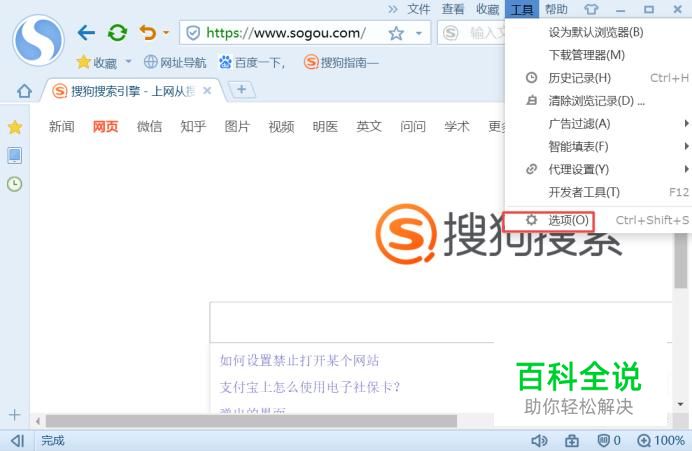Choose 下载管理器(M)
Viewport: 692px width, 451px height.
[599, 55]
